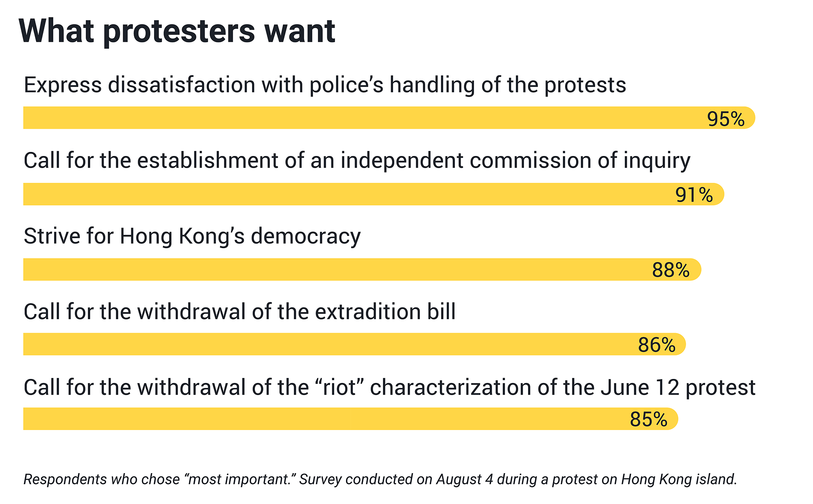Click the survey footnote about August 4
This screenshot has width=813, height=504.
pyautogui.click(x=380, y=479)
